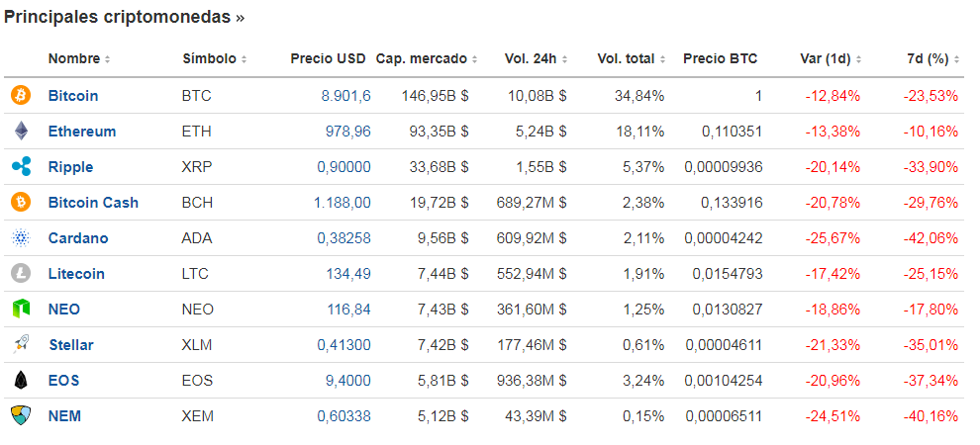The image size is (980, 445).
Task: Click the NEM shield logo icon
Action: click(21, 416)
